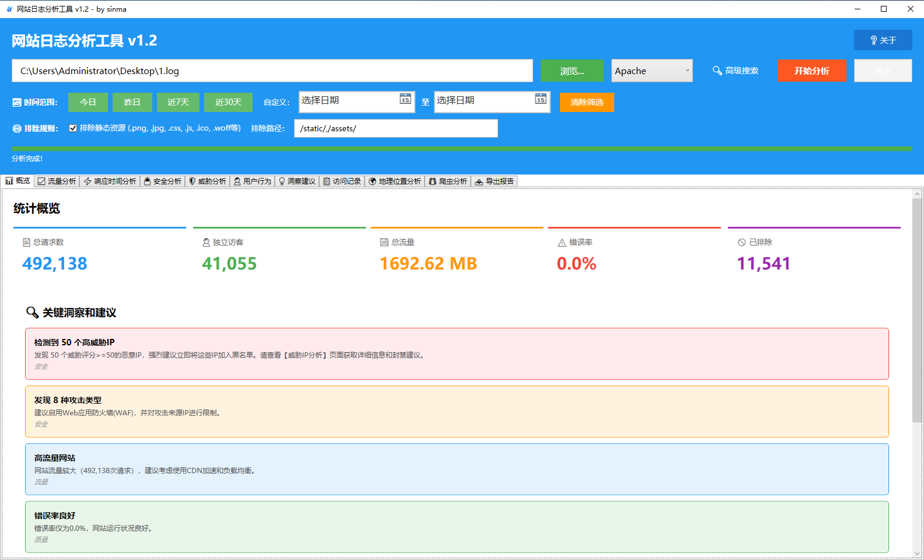This screenshot has width=924, height=560.
Task: Click the globe icon on 地理位置分析 tab
Action: [x=372, y=181]
